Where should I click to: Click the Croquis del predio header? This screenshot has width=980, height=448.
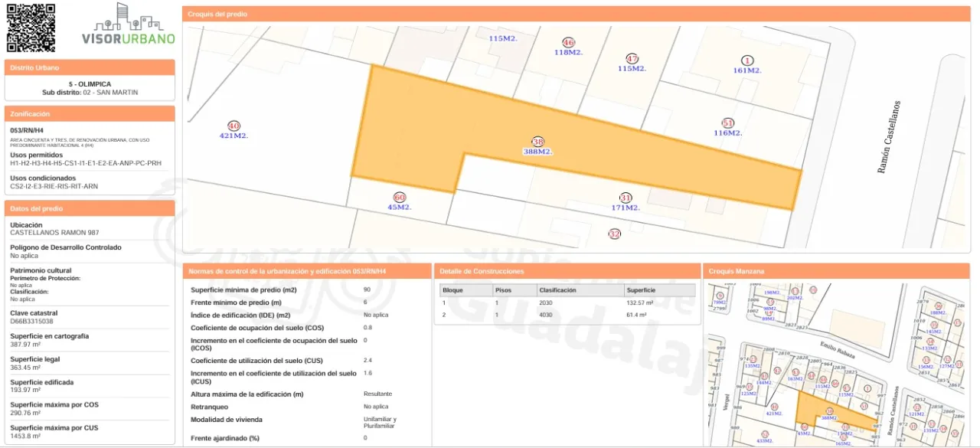(577, 14)
